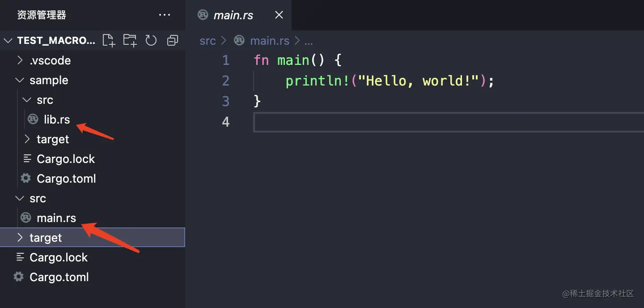
Task: Click the fn keyword on line 1
Action: 261,60
